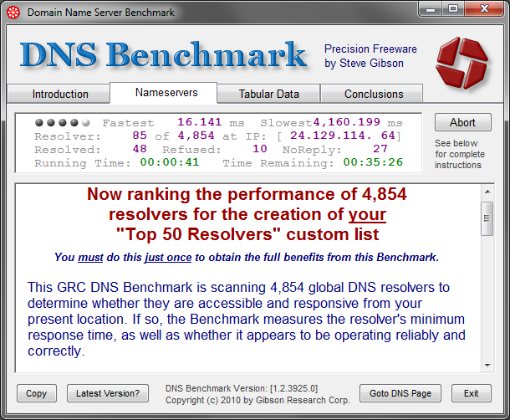Click the DNS Benchmark title banner
The image size is (510, 420).
tap(163, 55)
